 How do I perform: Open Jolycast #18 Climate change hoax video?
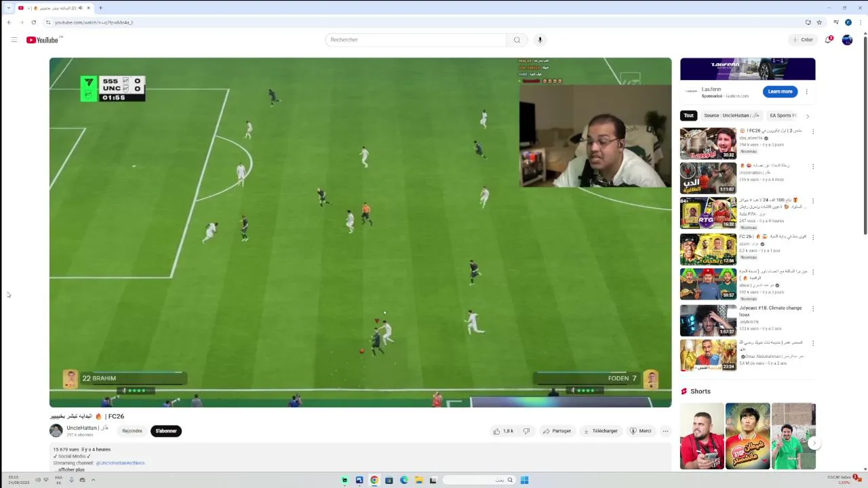tap(708, 320)
